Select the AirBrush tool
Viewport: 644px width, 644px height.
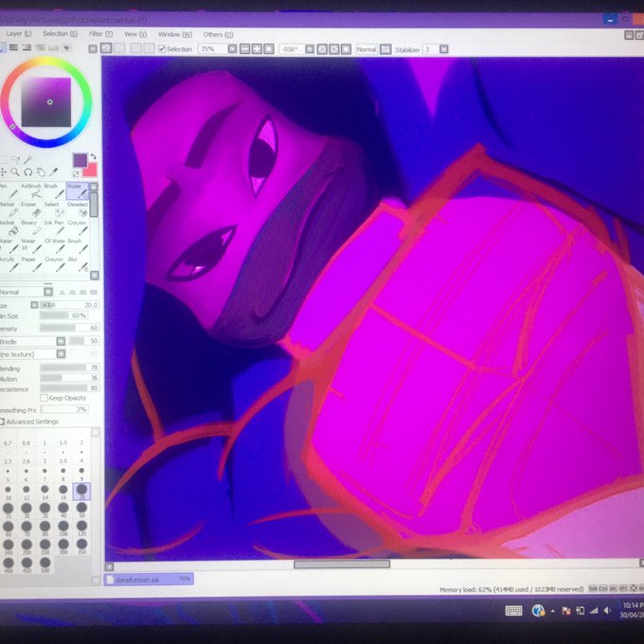(31, 190)
